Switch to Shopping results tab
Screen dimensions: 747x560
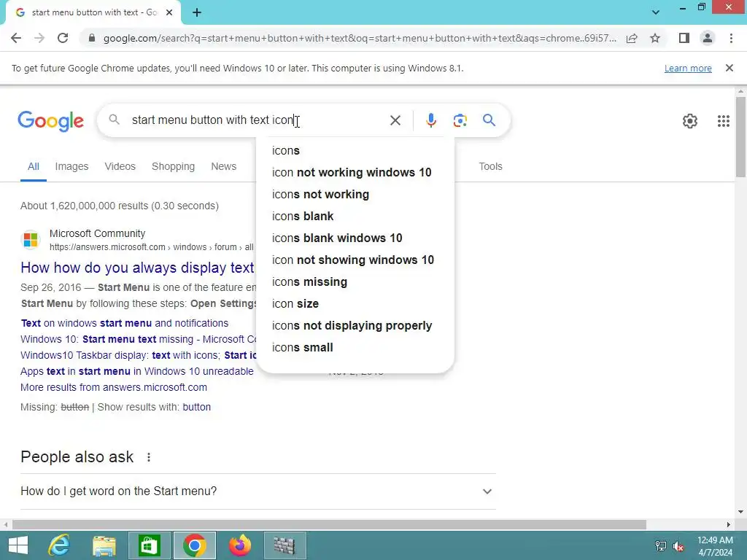pos(173,166)
